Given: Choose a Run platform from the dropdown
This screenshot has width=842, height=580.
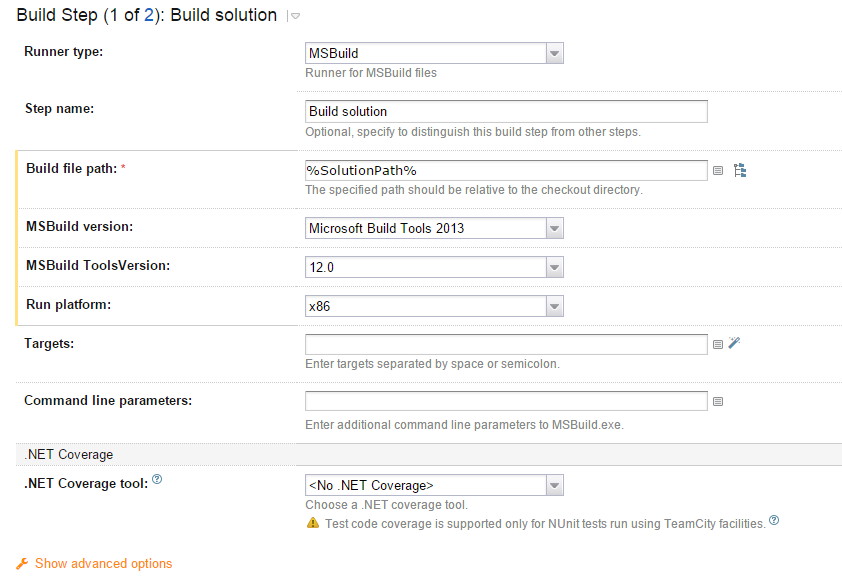Looking at the screenshot, I should click(555, 306).
